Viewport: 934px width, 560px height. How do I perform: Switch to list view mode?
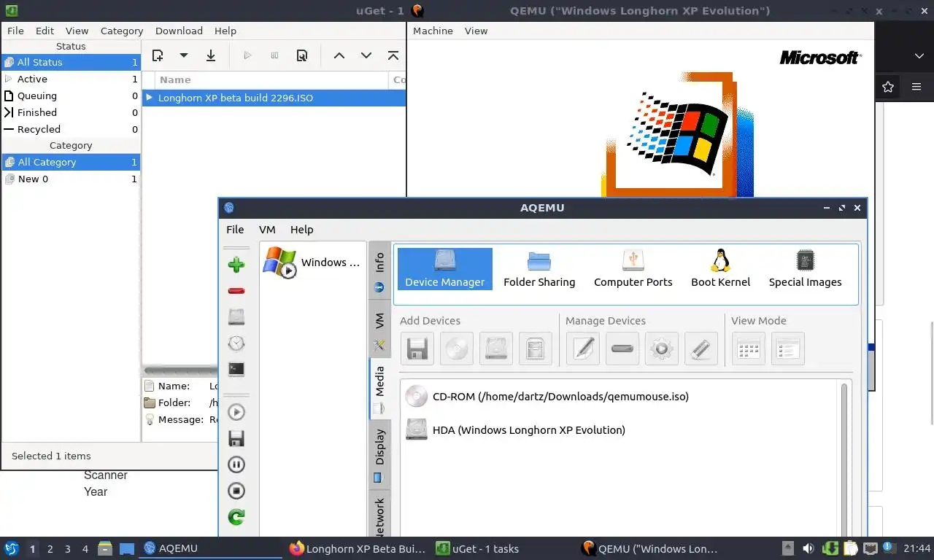pyautogui.click(x=788, y=349)
